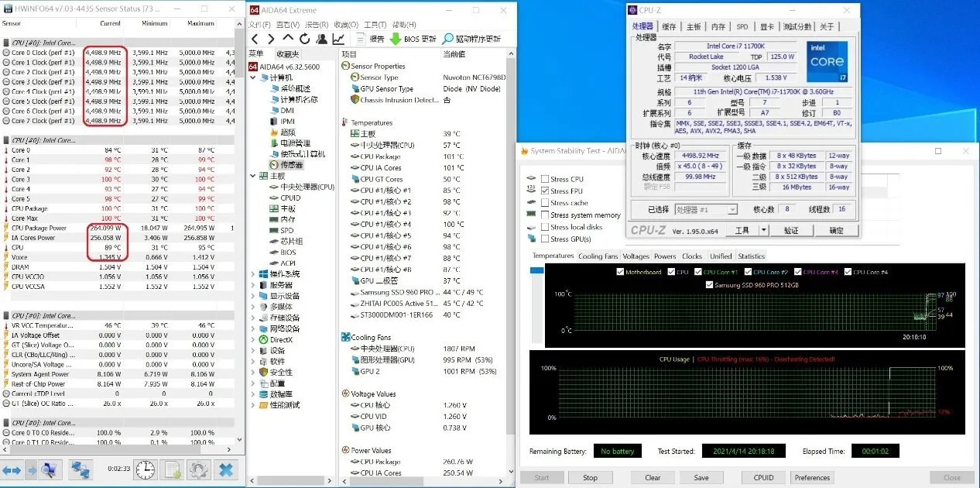This screenshot has width=980, height=488.
Task: Click the 报告 report button in AIDA64
Action: click(370, 39)
